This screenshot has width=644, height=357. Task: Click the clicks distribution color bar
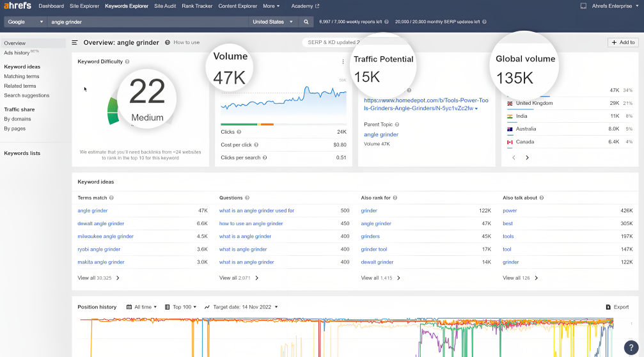283,124
